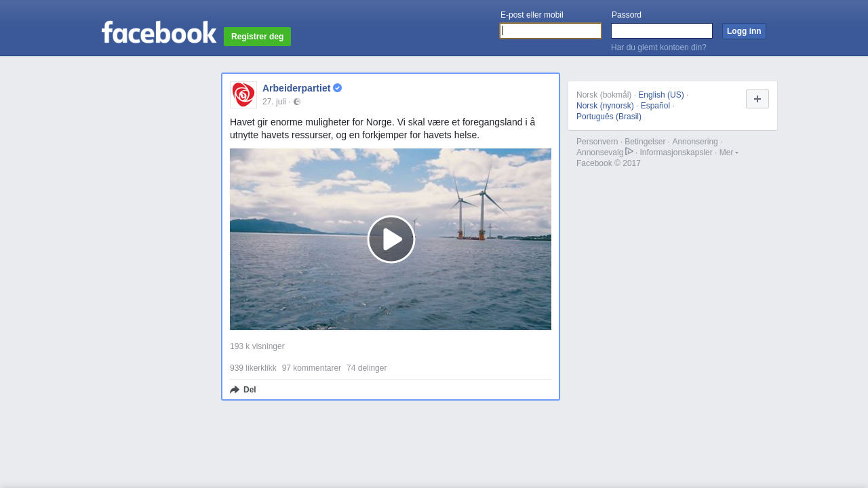The image size is (868, 488).
Task: Click the 27. juli post timestamp
Action: click(x=274, y=102)
